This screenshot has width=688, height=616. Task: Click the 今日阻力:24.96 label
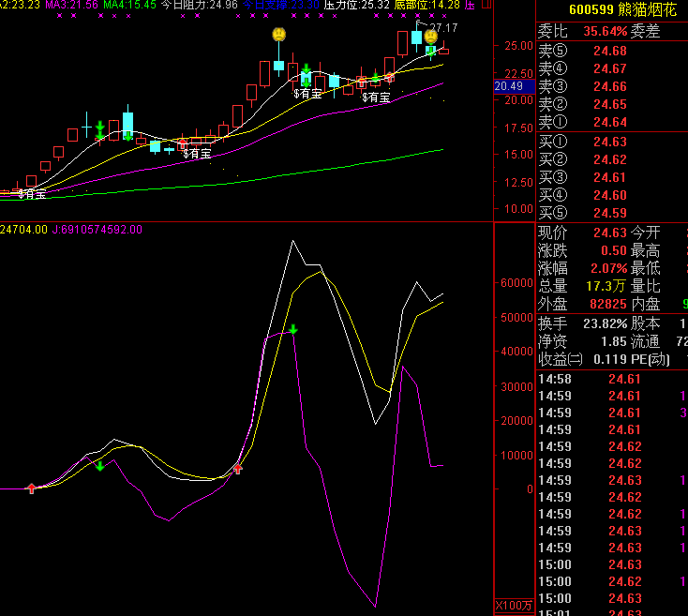coord(200,6)
